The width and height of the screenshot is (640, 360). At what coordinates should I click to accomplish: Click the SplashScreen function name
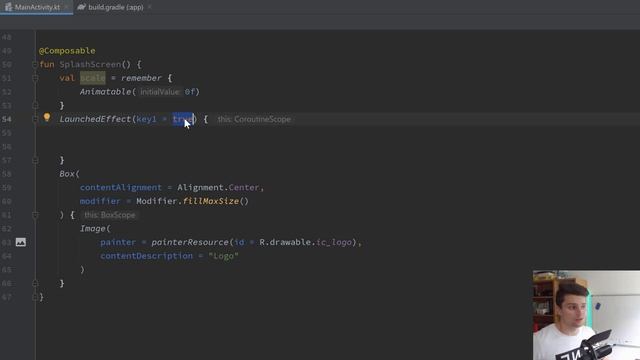pos(90,64)
